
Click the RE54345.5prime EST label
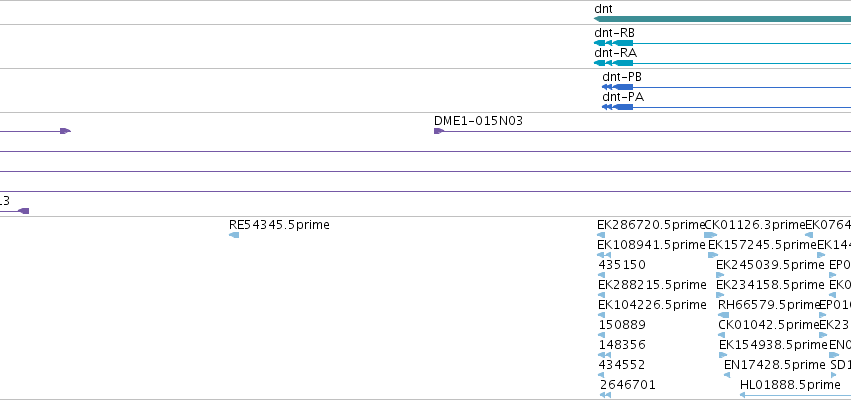279,225
